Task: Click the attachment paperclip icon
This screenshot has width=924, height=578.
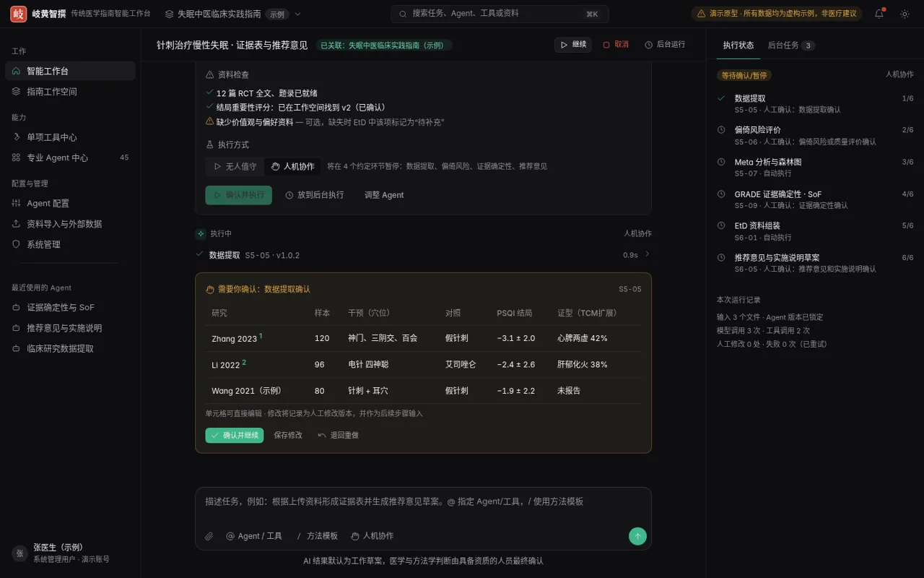Action: click(209, 536)
